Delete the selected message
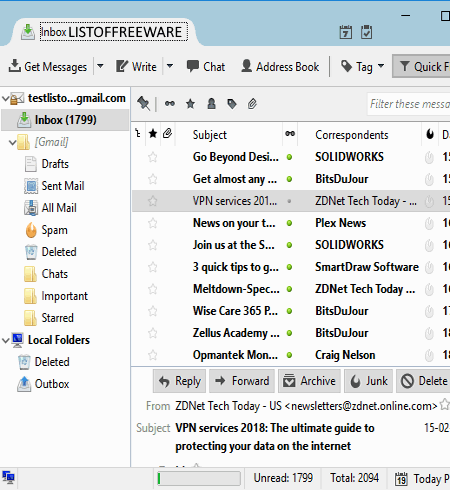Viewport: 450px width, 490px height. pyautogui.click(x=423, y=381)
